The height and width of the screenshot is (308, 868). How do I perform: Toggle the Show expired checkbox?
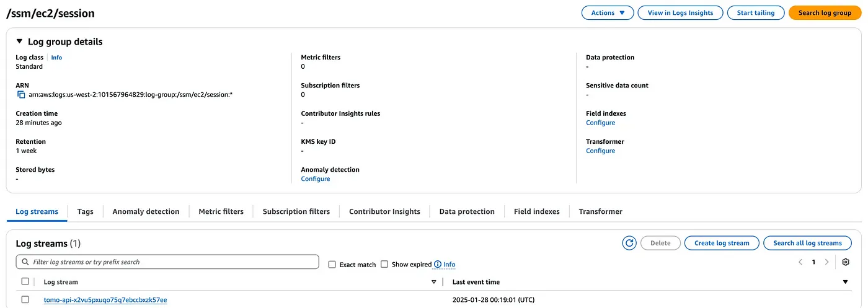click(384, 265)
